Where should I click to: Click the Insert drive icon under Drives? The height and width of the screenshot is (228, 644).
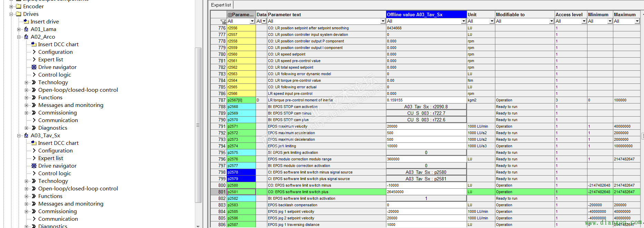tap(26, 21)
